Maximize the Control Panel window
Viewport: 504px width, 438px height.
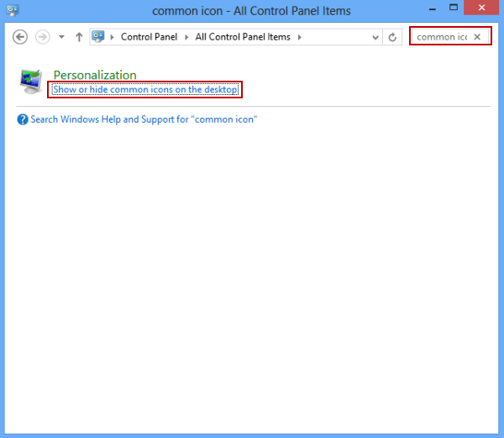click(x=454, y=8)
